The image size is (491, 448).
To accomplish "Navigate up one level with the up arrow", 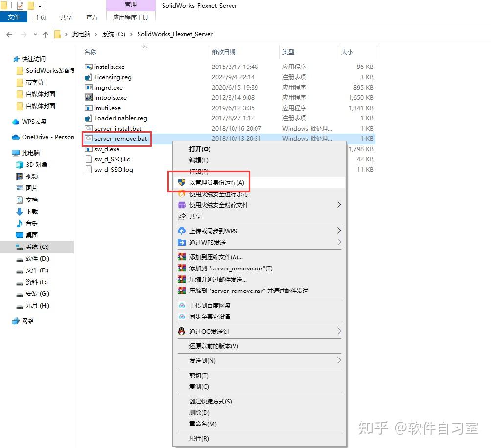I will [x=46, y=34].
